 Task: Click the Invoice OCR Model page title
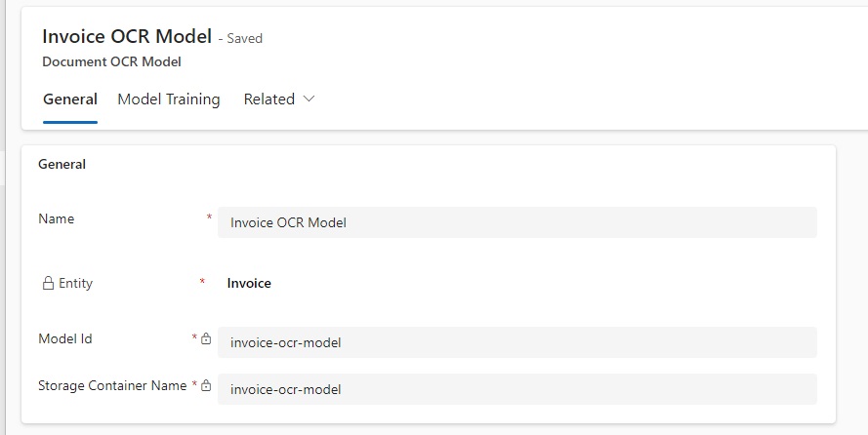[127, 37]
